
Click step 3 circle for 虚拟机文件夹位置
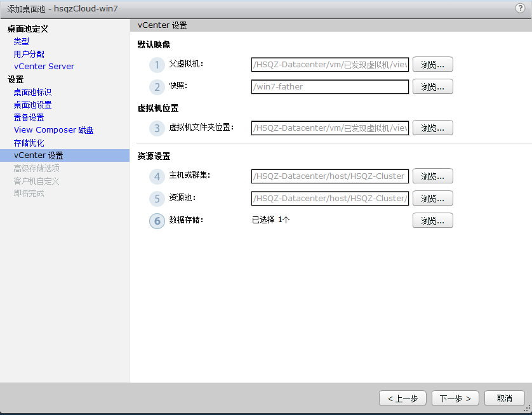tap(157, 128)
